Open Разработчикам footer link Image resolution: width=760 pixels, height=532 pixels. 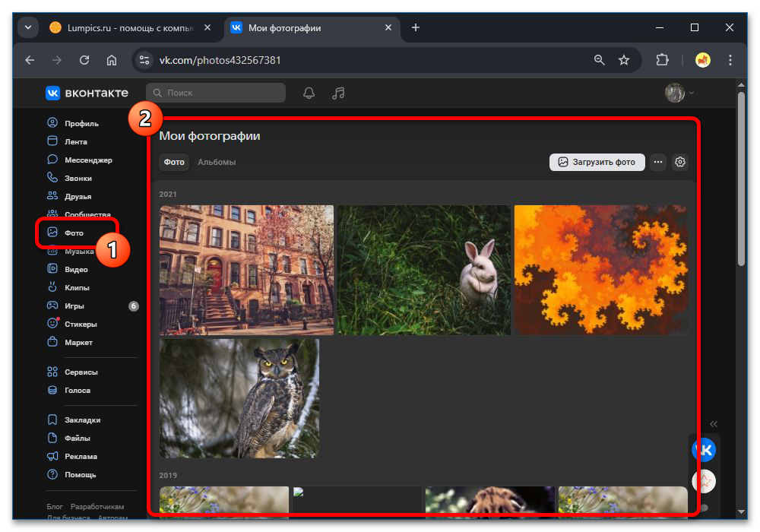[97, 506]
